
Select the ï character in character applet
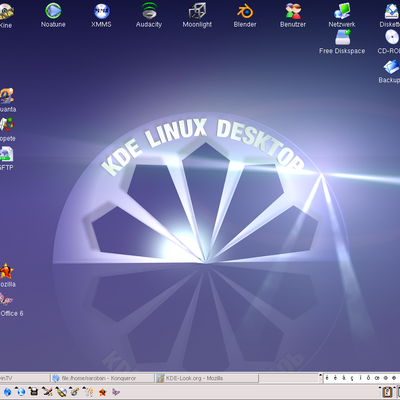click(x=360, y=378)
